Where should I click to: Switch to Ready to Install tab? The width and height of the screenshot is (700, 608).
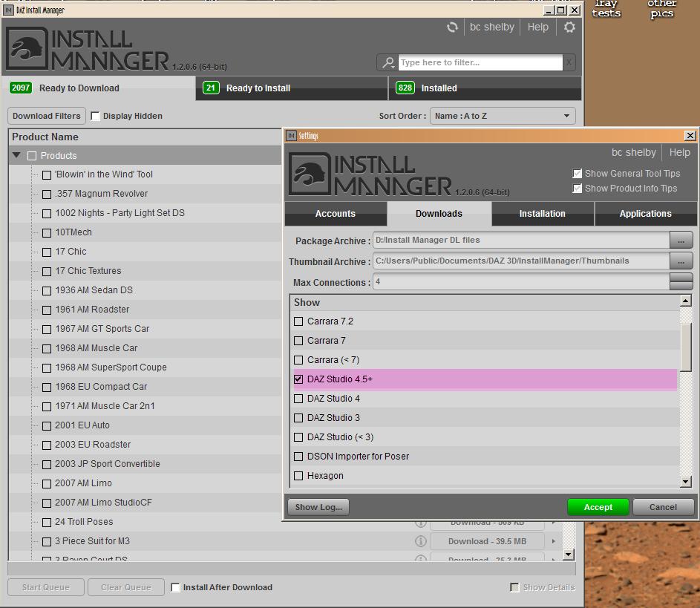coord(292,88)
